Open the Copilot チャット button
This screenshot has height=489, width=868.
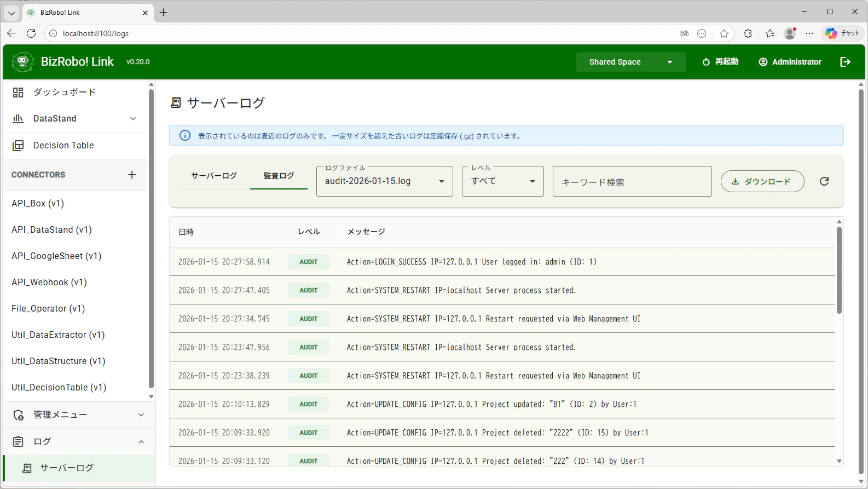[x=843, y=33]
